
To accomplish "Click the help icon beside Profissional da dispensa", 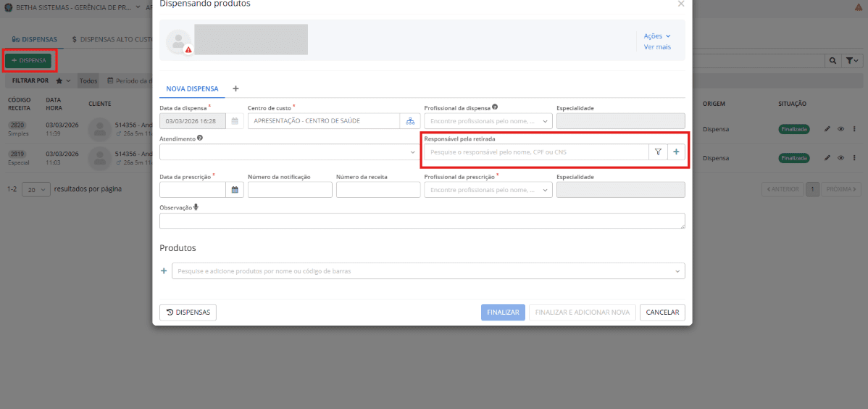I will [x=495, y=107].
